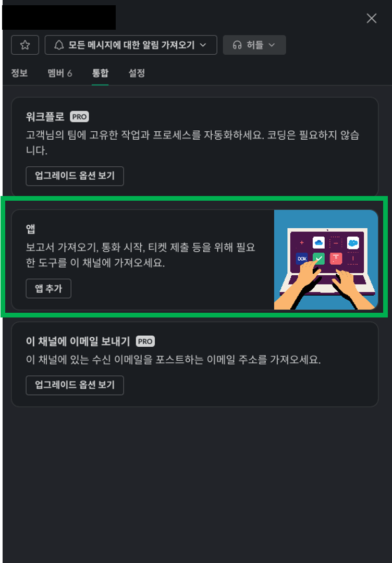Close the channel details panel
This screenshot has height=563, width=392.
(x=372, y=18)
